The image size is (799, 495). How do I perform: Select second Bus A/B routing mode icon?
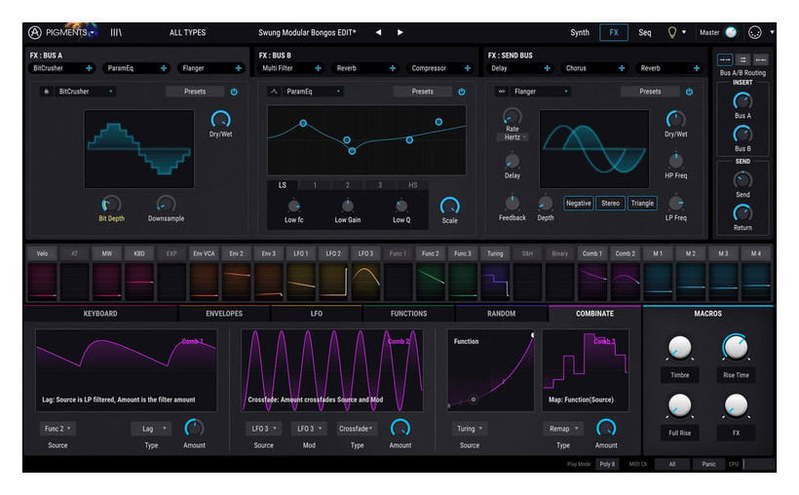click(742, 60)
